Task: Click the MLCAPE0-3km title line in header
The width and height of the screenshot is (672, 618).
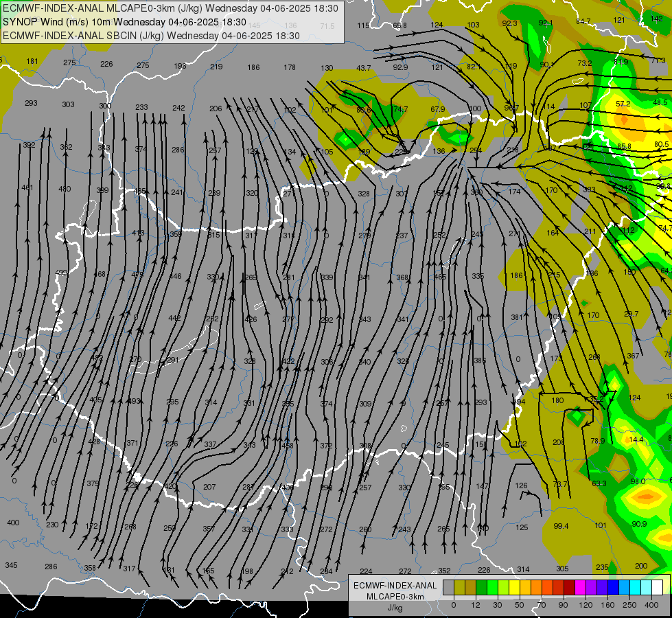Action: point(170,8)
